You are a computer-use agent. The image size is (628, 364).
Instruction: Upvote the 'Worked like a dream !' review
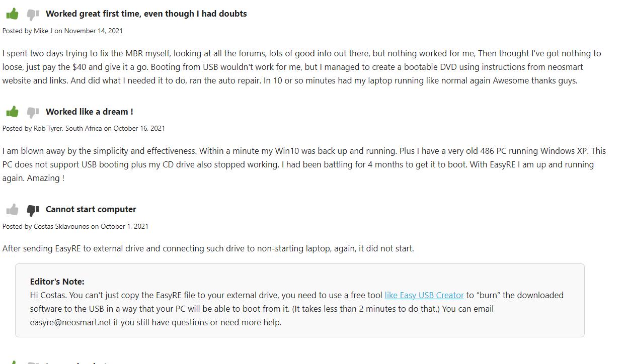13,112
